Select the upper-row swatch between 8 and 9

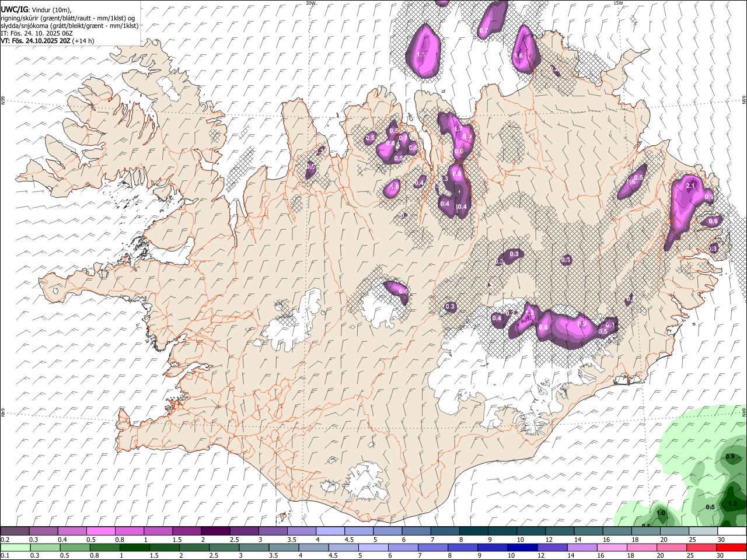pos(474,531)
